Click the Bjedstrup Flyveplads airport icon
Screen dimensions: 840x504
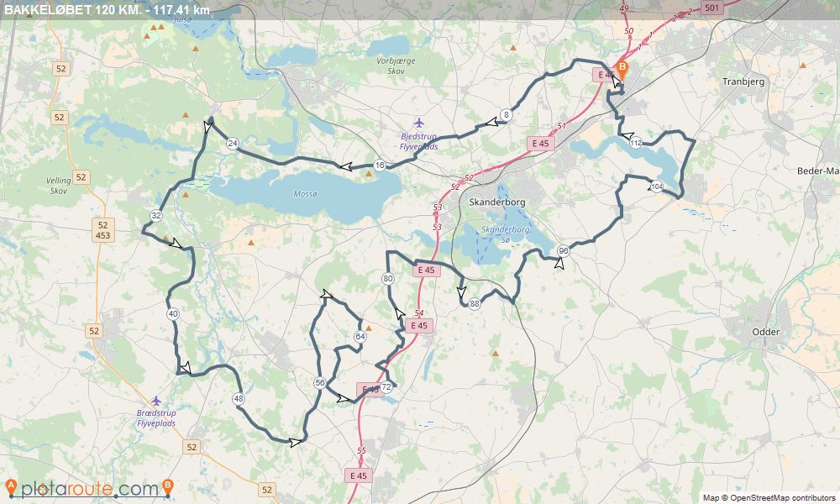[419, 123]
